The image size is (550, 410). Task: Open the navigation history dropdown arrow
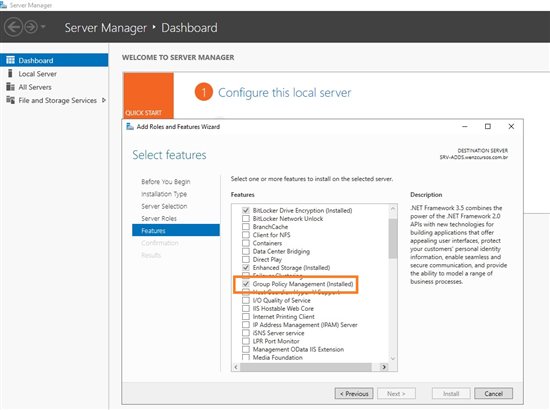pos(43,27)
